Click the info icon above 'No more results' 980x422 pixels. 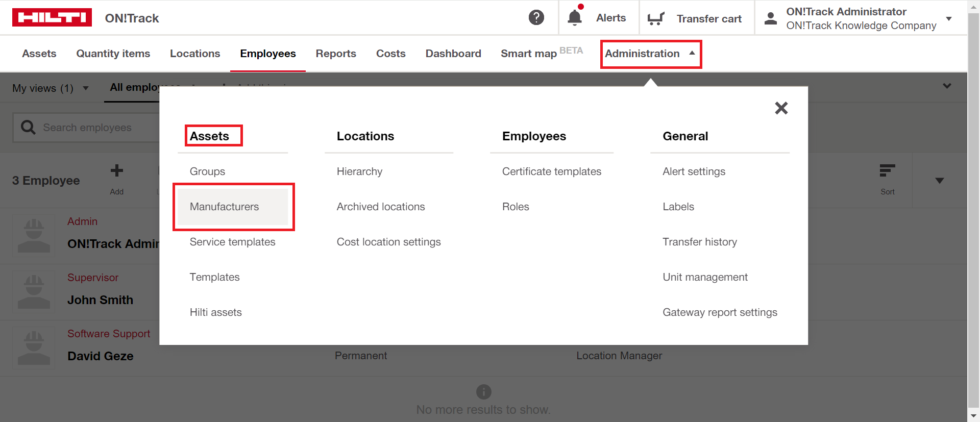[x=483, y=391]
